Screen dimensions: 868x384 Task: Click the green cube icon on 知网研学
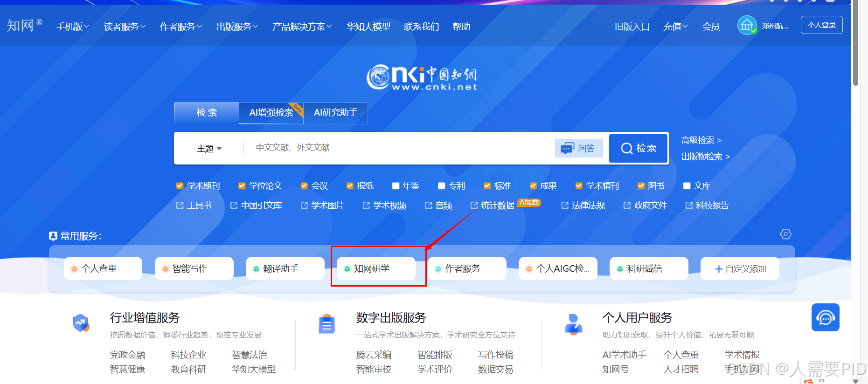tap(347, 269)
